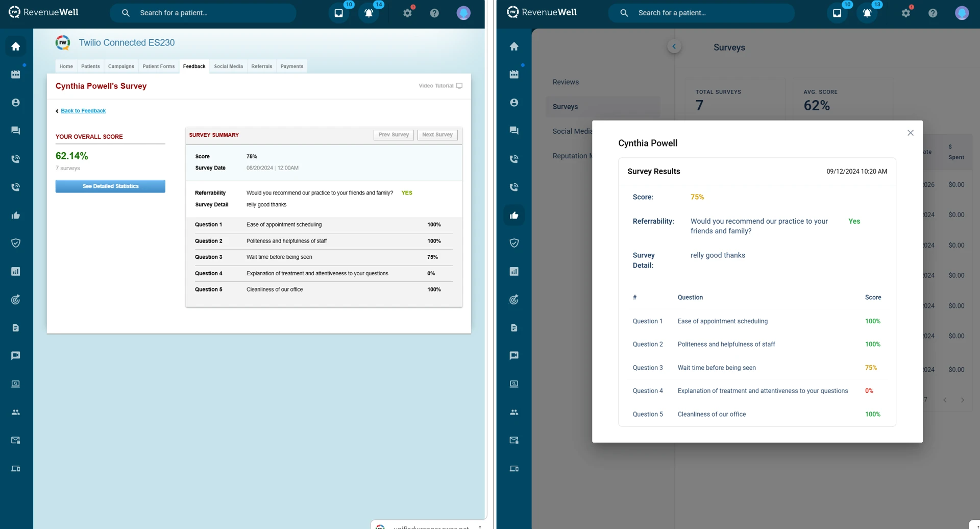
Task: Click the Video Tutorial icon
Action: (x=459, y=86)
